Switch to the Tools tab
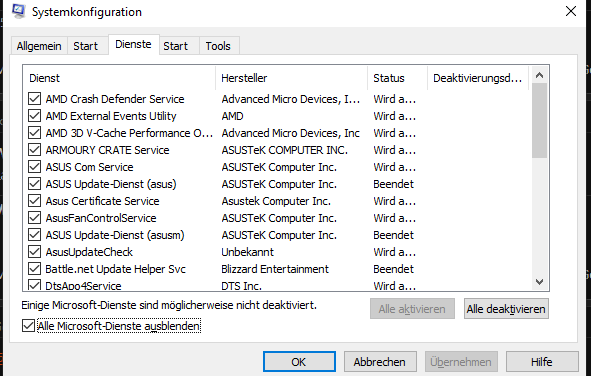The height and width of the screenshot is (376, 591). coord(218,46)
